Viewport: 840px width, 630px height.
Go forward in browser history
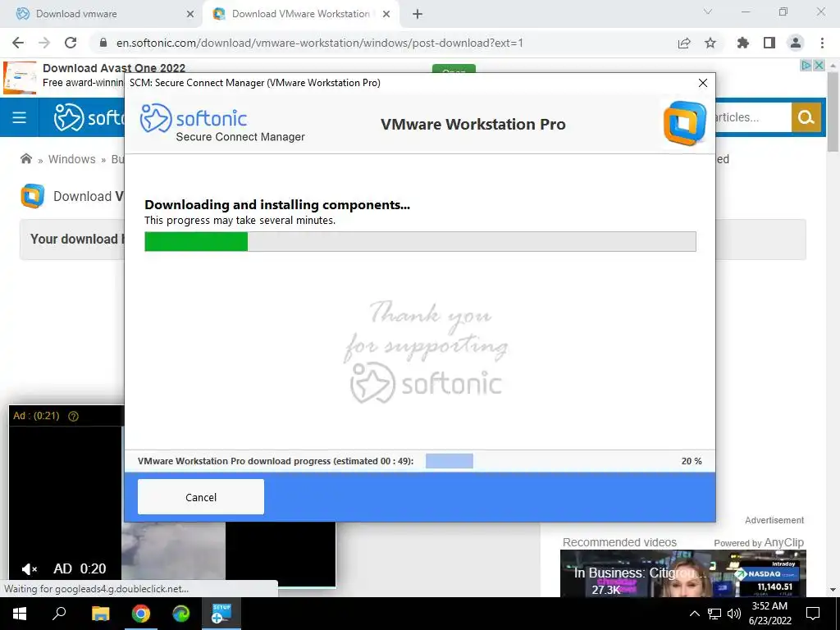click(44, 43)
